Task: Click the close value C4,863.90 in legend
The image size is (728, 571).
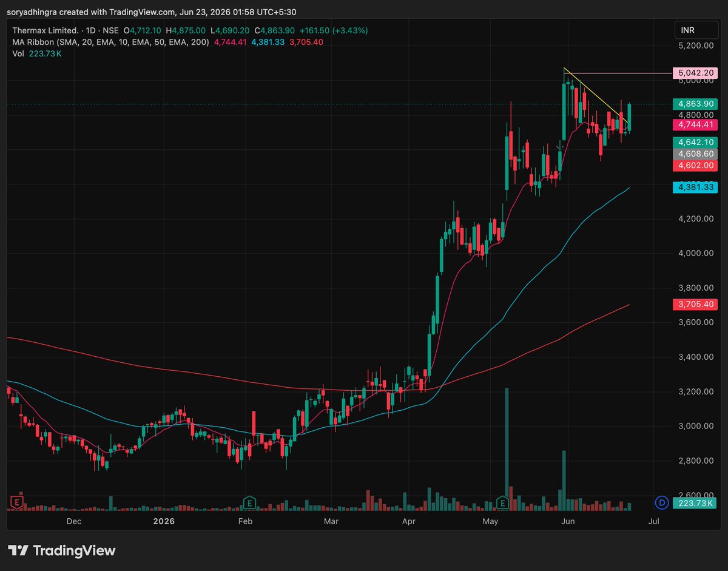Action: coord(275,30)
